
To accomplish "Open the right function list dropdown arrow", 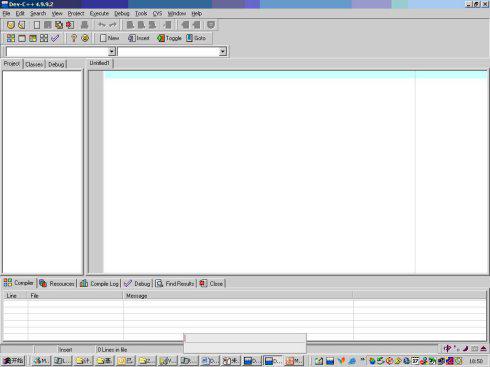I will 223,51.
